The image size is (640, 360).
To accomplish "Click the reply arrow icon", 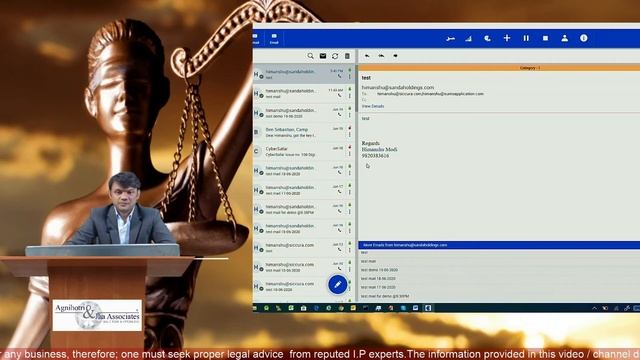I will (x=367, y=56).
